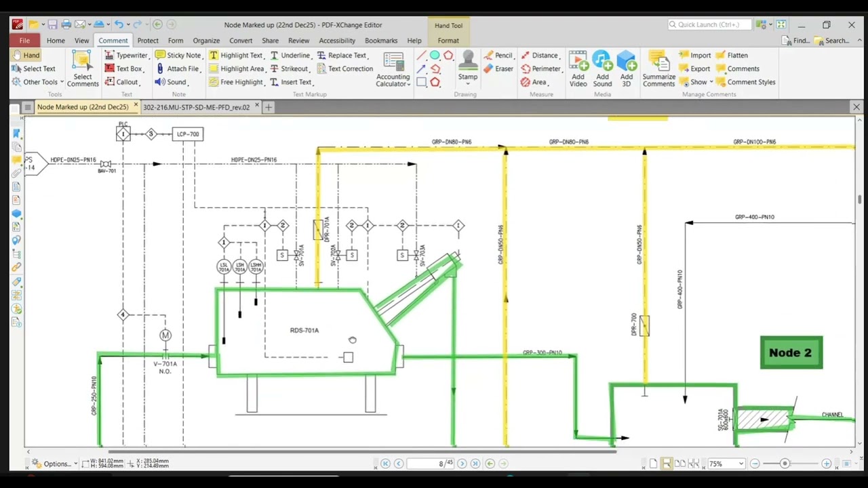The width and height of the screenshot is (868, 488).
Task: Open Text Correction tool
Action: (x=344, y=68)
